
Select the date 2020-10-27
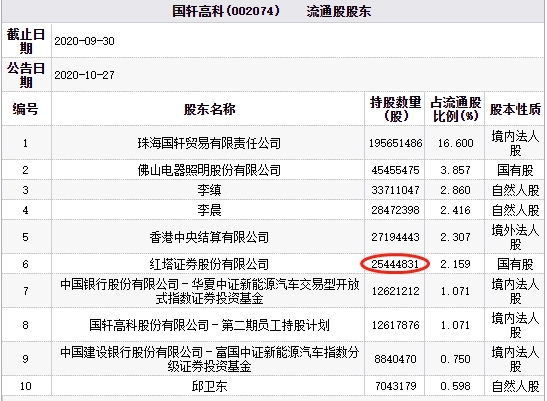(84, 75)
